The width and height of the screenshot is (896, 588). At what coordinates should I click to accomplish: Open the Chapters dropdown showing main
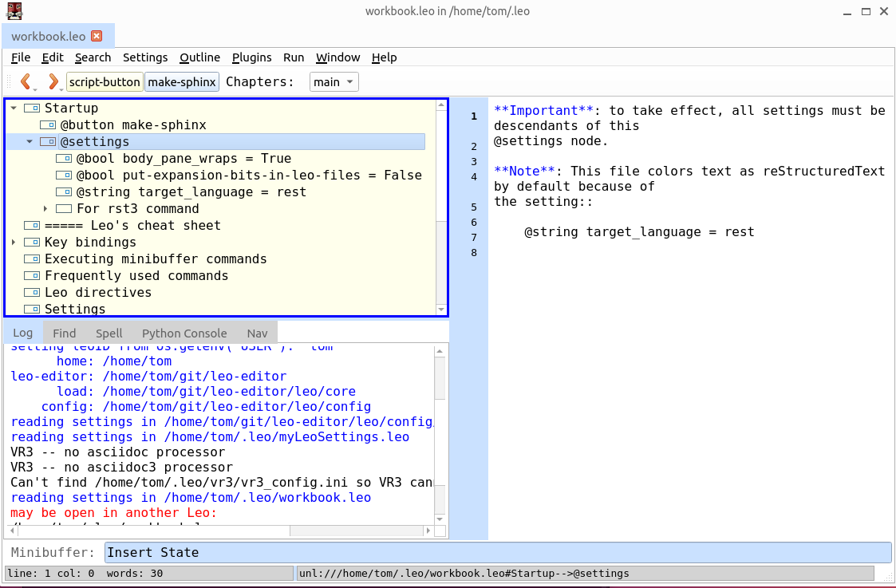[334, 81]
